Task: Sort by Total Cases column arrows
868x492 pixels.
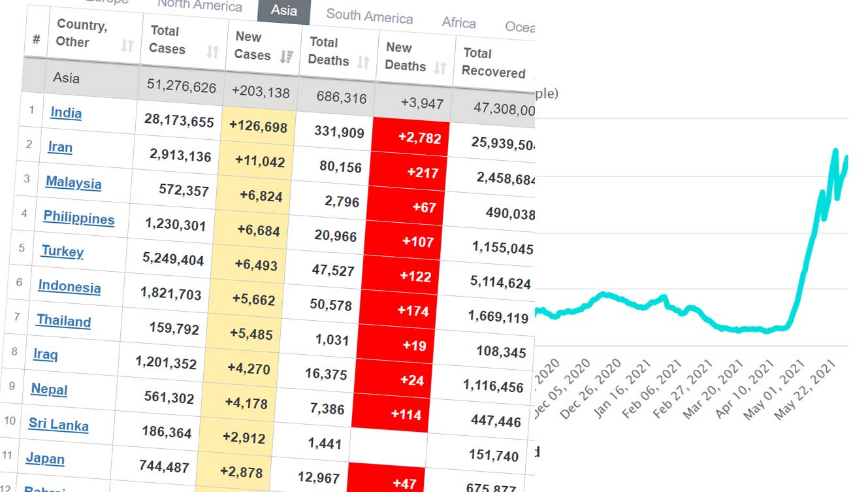Action: [x=212, y=52]
